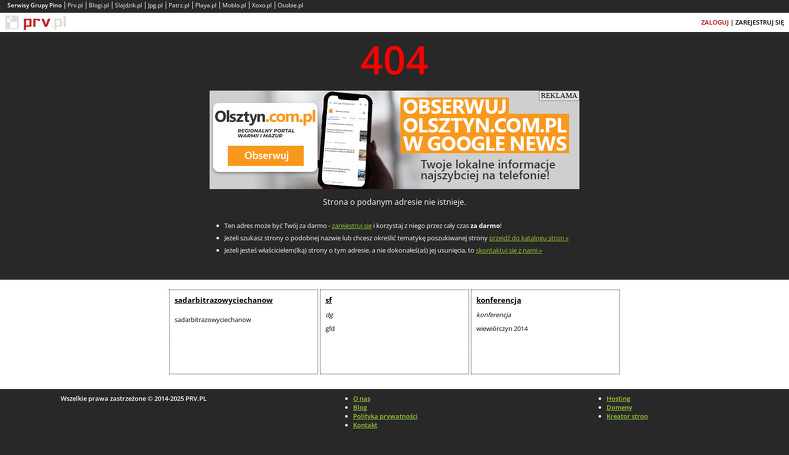Click Serwisy Grupy Pino label
This screenshot has height=455, width=789.
coord(34,6)
